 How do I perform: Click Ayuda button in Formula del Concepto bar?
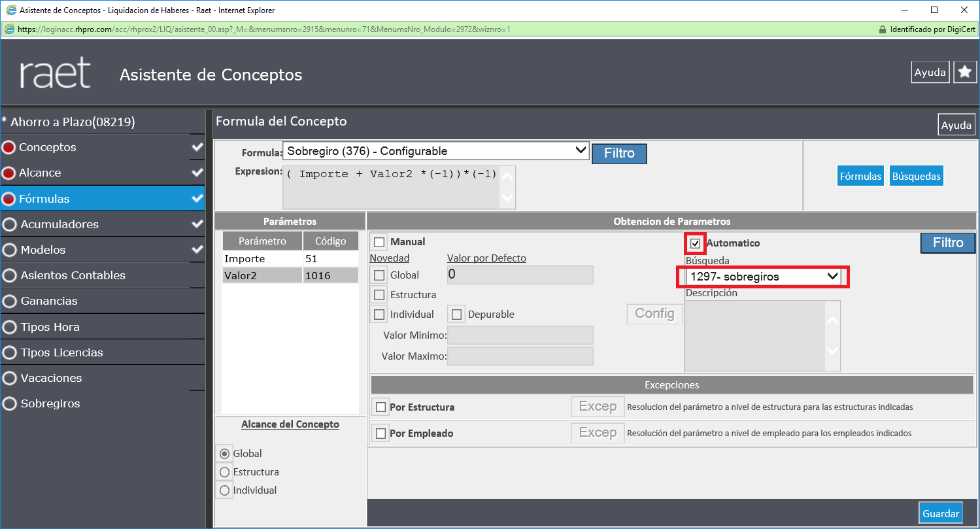957,124
